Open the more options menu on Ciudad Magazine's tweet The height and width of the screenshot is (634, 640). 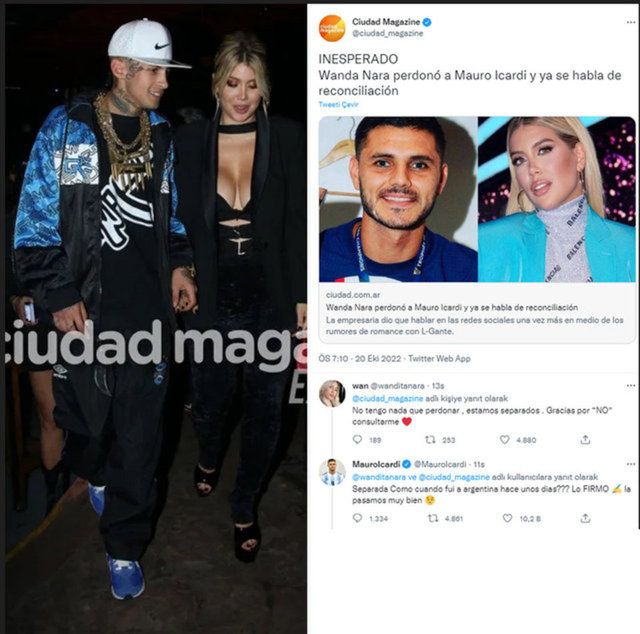coord(631,22)
